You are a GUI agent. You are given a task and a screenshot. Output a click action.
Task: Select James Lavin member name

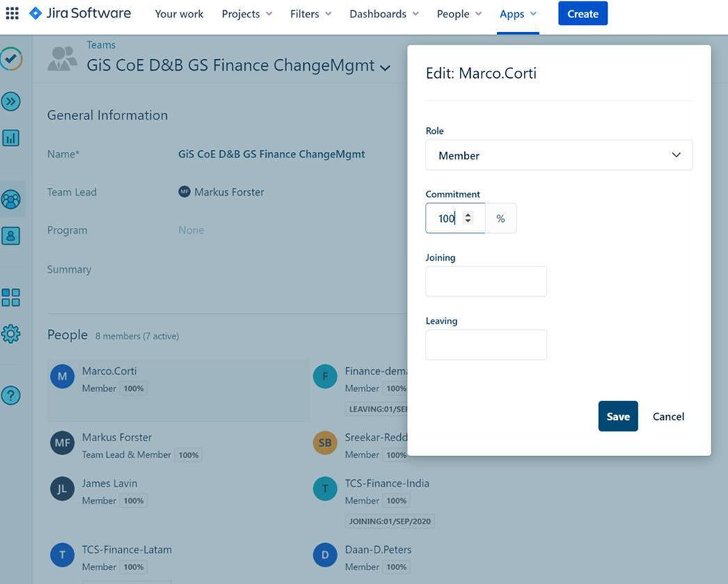coord(109,484)
